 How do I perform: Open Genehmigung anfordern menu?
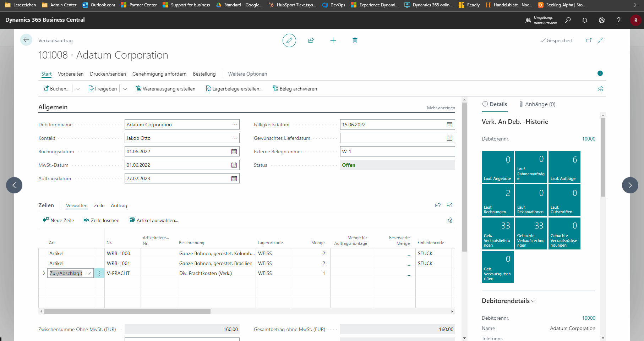tap(159, 74)
